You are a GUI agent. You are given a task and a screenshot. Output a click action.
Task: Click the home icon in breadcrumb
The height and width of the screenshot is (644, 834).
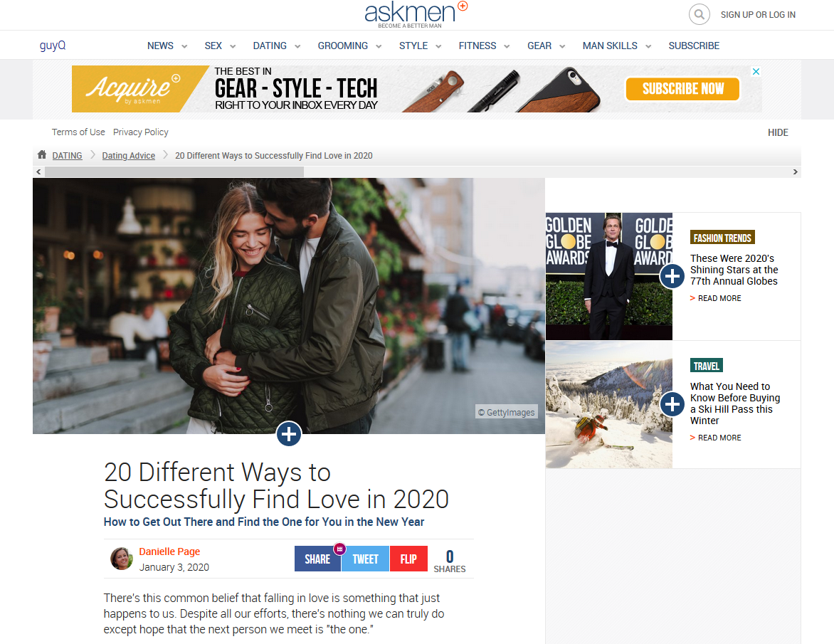click(43, 154)
